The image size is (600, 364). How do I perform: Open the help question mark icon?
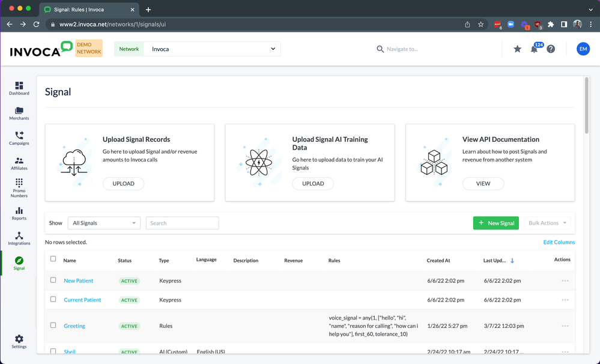pos(551,49)
